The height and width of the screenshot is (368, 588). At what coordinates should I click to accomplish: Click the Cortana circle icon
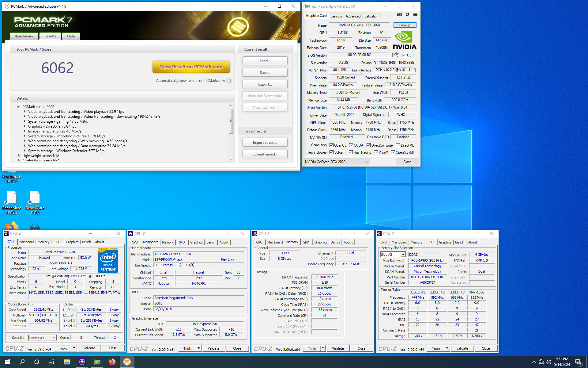coord(37,362)
